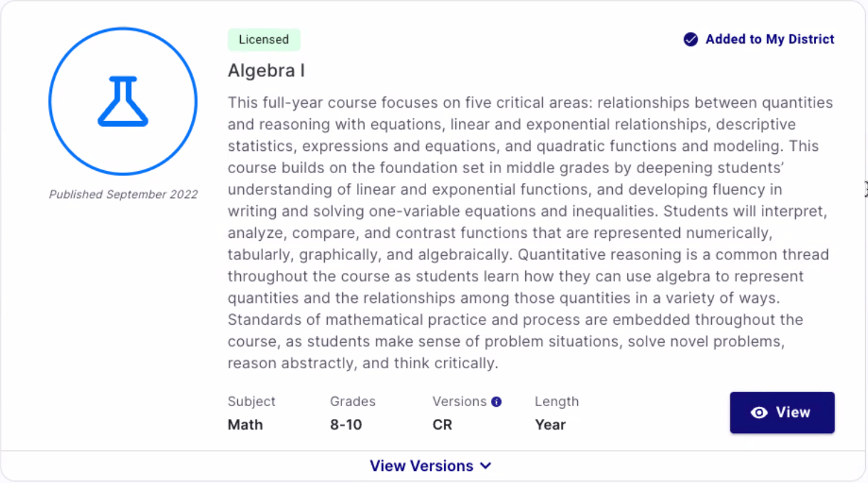Click the green Licensed badge
The height and width of the screenshot is (483, 868).
264,40
